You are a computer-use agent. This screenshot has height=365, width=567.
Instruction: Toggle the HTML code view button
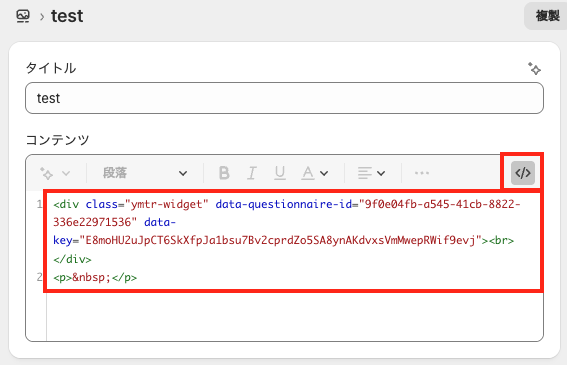(523, 173)
